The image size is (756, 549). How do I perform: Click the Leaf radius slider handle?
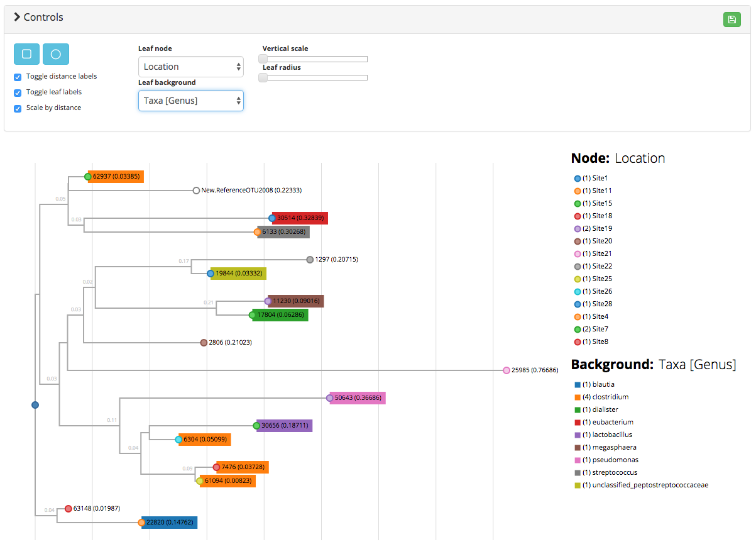[263, 77]
